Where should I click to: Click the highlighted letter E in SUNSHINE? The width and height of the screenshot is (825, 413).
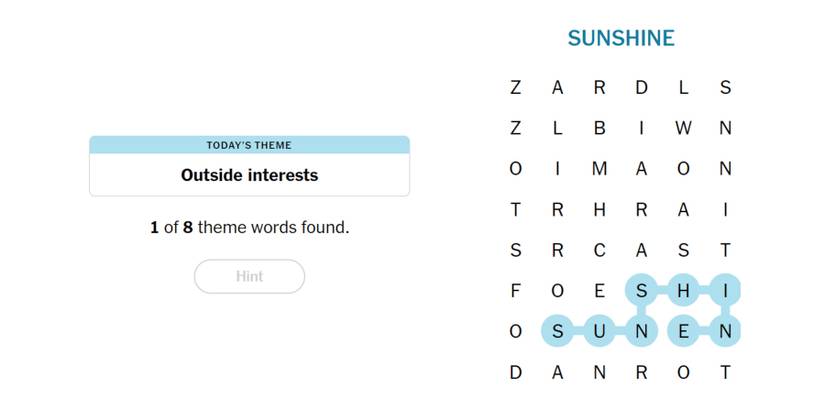point(683,331)
